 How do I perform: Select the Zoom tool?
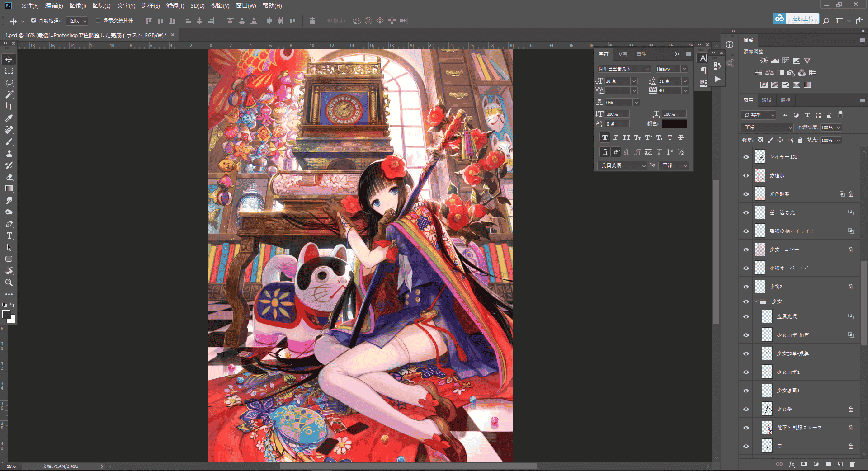click(x=9, y=283)
